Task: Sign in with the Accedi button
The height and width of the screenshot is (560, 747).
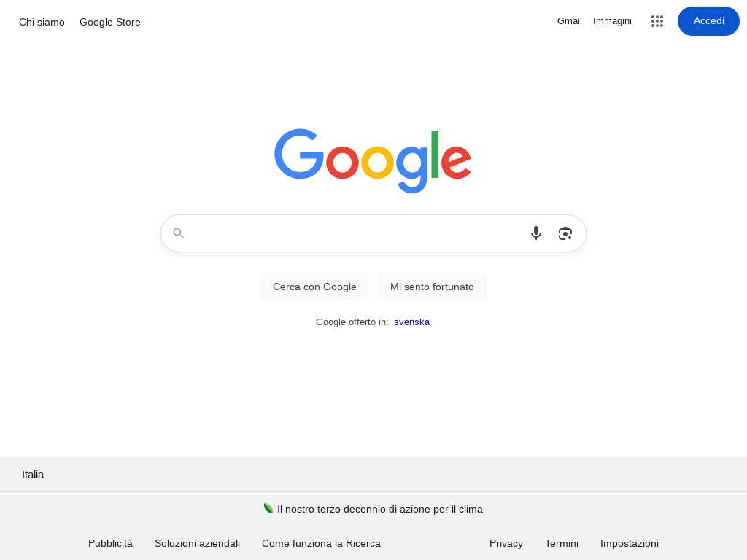Action: 708,21
